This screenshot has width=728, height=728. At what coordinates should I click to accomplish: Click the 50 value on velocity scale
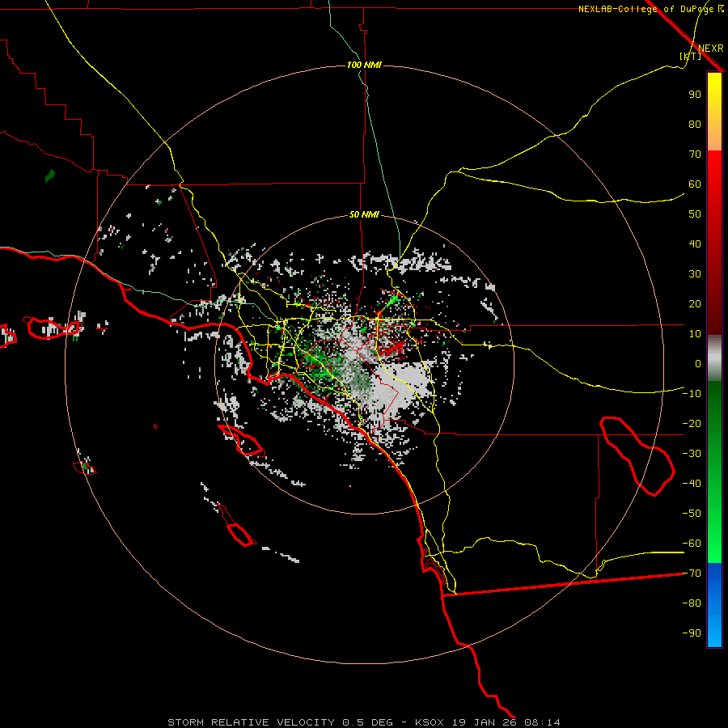pos(695,214)
